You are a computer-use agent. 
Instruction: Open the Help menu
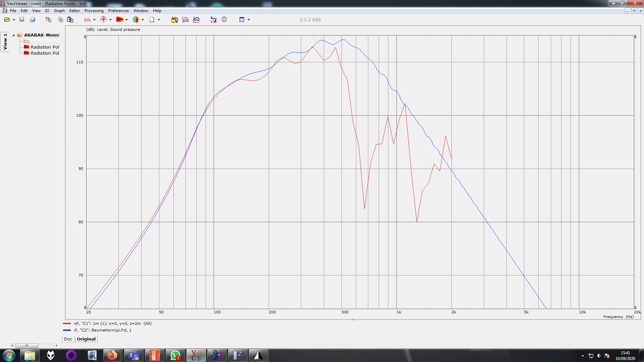coord(157,11)
